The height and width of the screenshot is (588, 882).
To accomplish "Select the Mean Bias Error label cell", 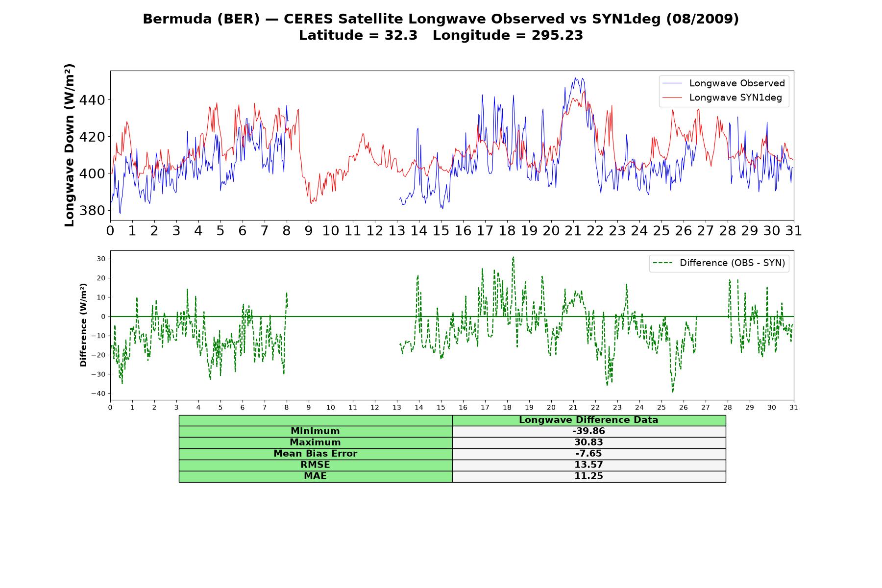I will point(316,454).
